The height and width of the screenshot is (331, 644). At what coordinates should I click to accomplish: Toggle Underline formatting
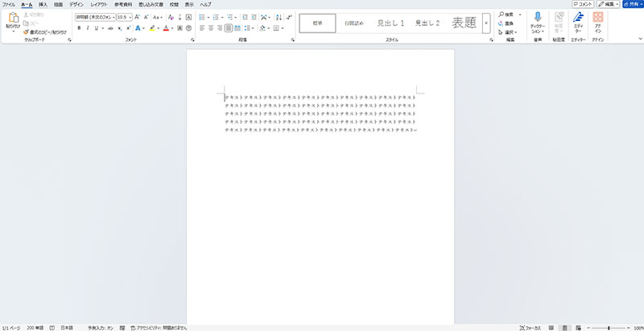[97, 28]
